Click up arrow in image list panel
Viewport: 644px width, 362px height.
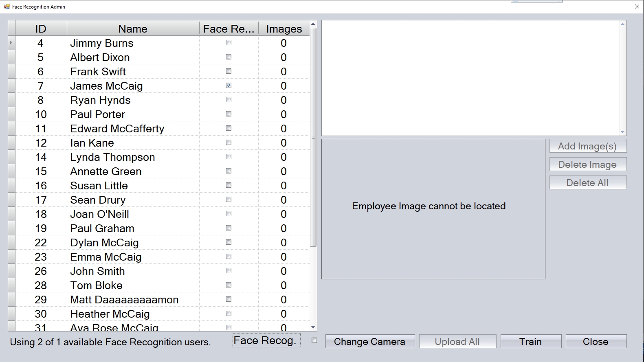[x=622, y=24]
